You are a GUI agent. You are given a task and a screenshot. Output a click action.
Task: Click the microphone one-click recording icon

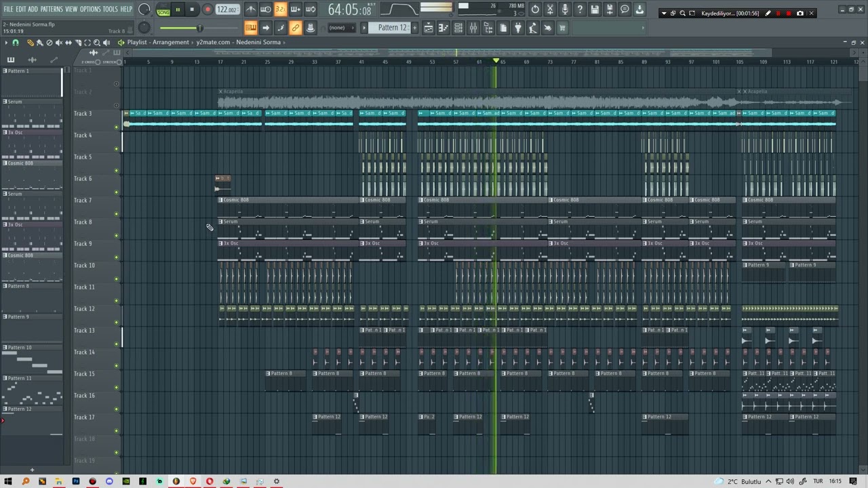[565, 9]
